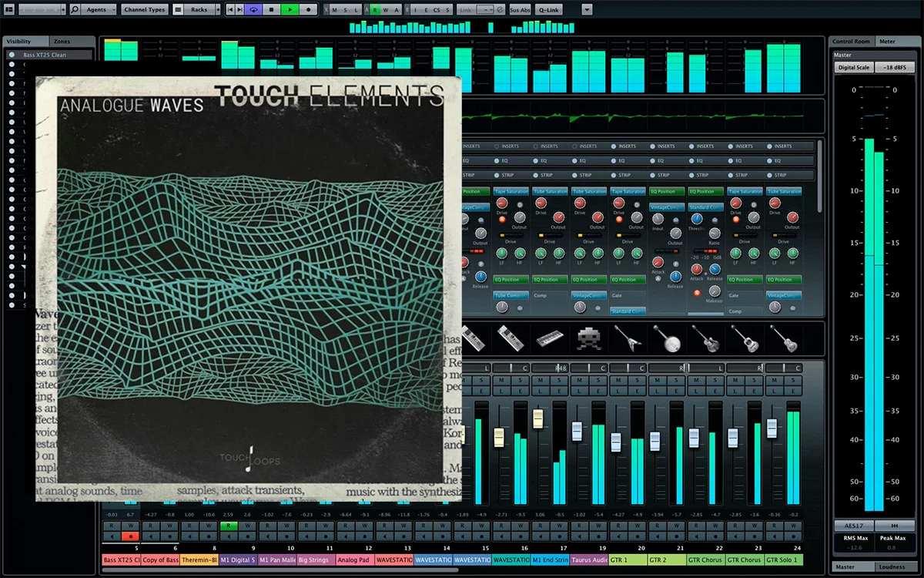Open the configuration dropdown field at far left
This screenshot has height=578, width=924.
[42, 9]
